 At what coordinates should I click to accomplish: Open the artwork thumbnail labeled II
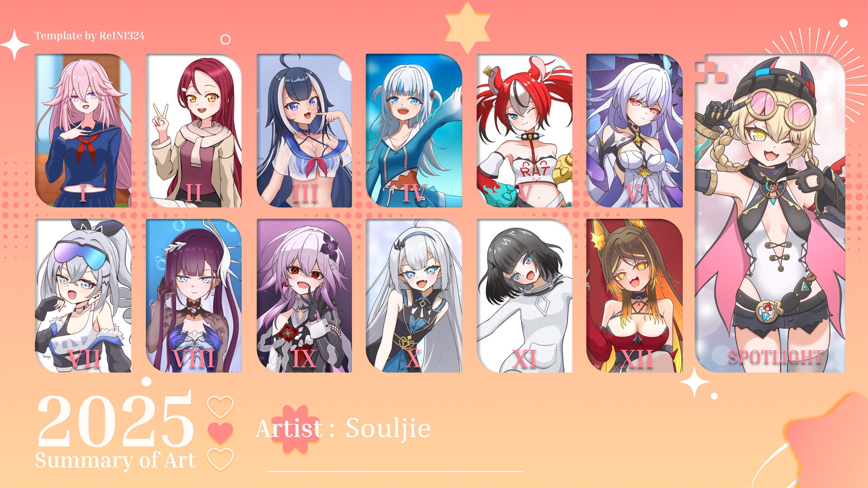[194, 130]
